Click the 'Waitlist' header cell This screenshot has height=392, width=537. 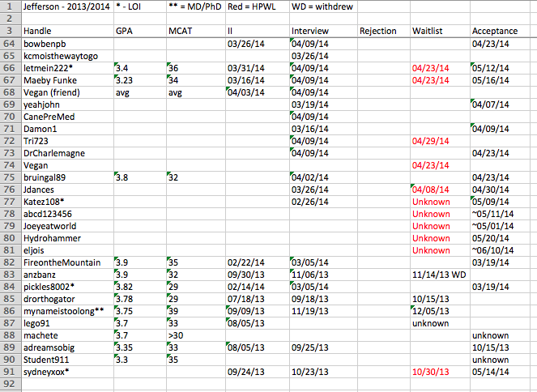(x=440, y=31)
